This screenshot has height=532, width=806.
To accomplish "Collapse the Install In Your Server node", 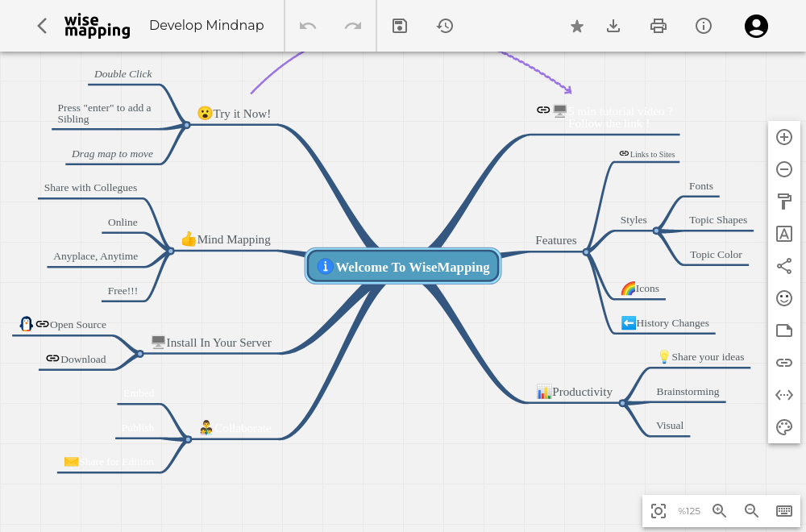I will pyautogui.click(x=139, y=354).
